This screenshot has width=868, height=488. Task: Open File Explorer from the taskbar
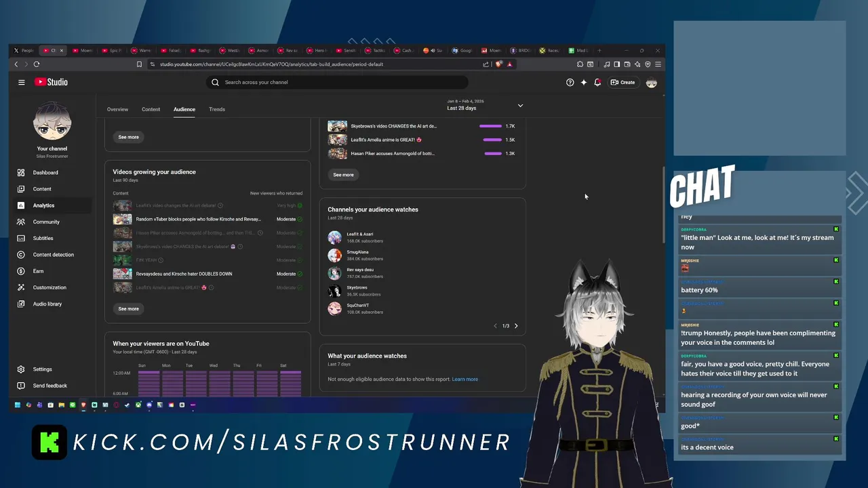(62, 405)
